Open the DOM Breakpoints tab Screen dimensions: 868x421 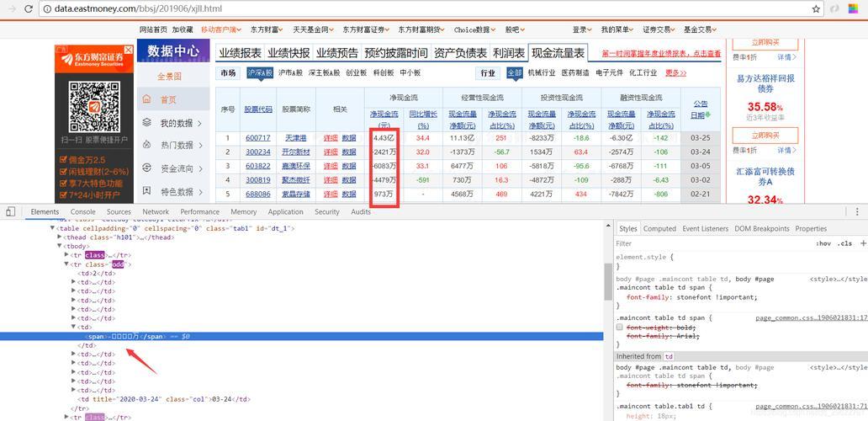tap(762, 228)
